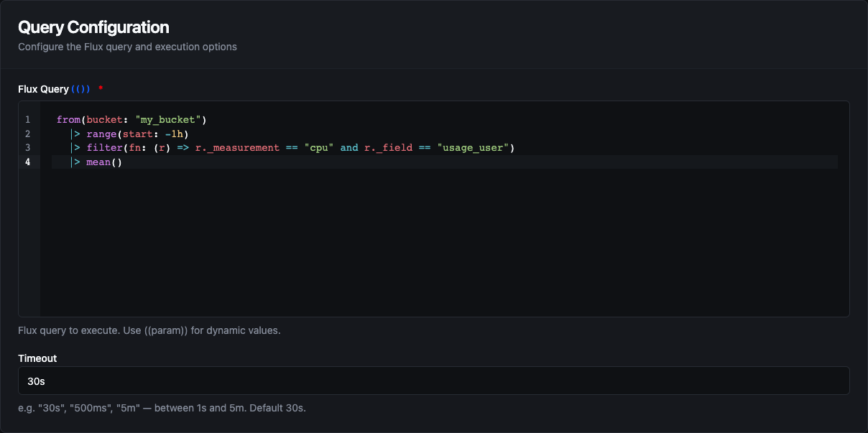Click the Query Configuration heading
The image size is (868, 433).
pyautogui.click(x=93, y=27)
